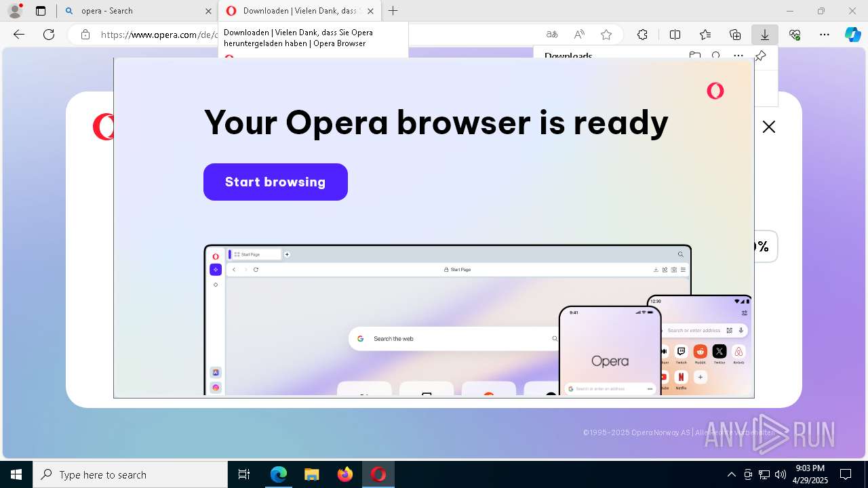Refresh the current page
868x488 pixels.
[x=49, y=35]
